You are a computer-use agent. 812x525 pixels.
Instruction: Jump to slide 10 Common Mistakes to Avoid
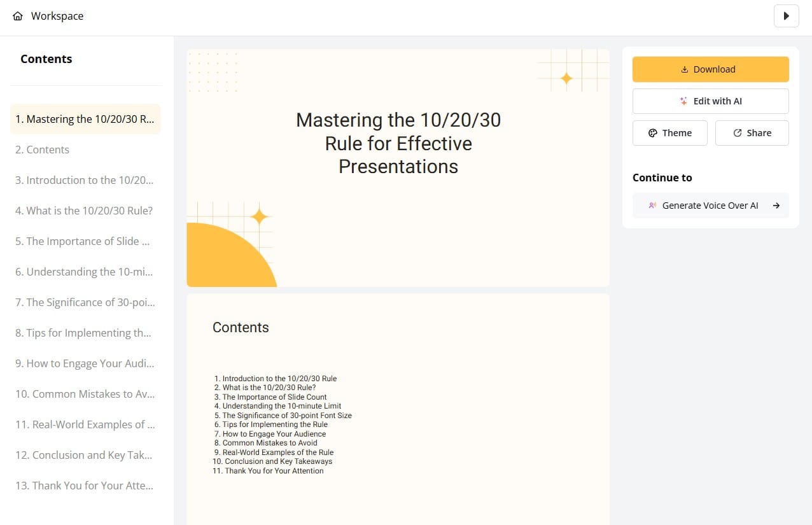(x=85, y=394)
